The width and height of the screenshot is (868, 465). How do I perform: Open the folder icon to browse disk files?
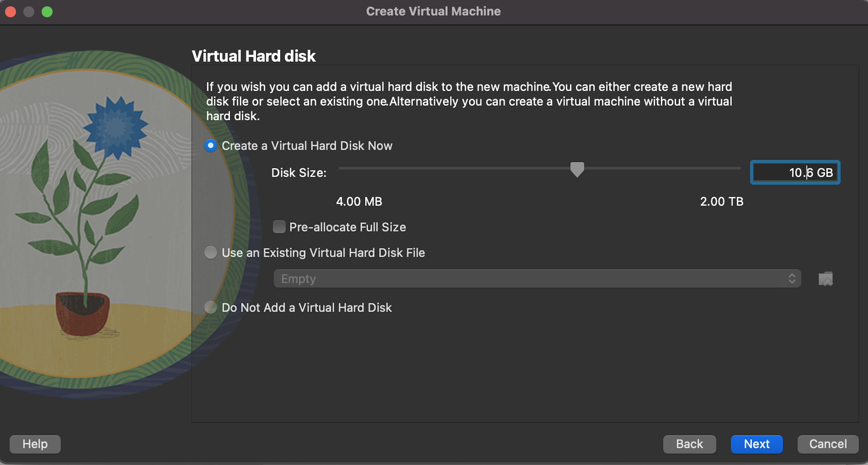(x=826, y=279)
